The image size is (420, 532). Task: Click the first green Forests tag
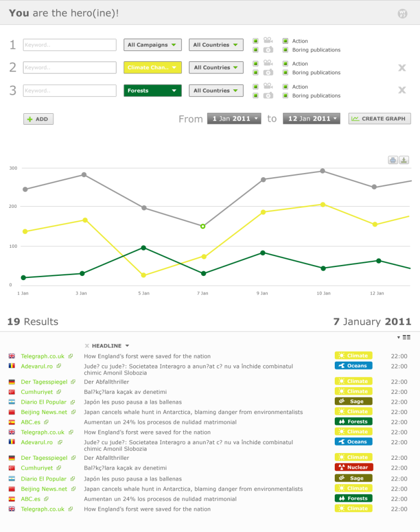353,421
